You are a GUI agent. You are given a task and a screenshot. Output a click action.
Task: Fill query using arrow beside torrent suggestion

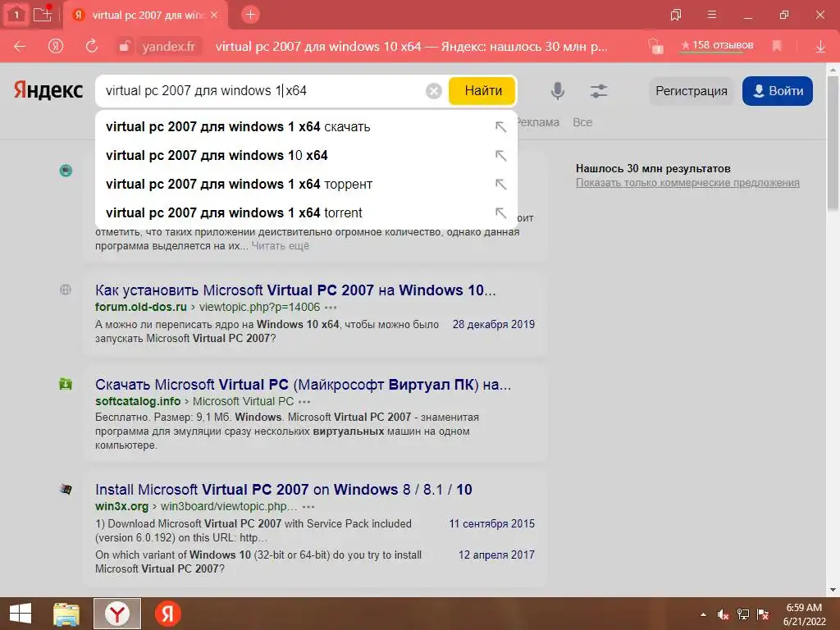coord(500,212)
